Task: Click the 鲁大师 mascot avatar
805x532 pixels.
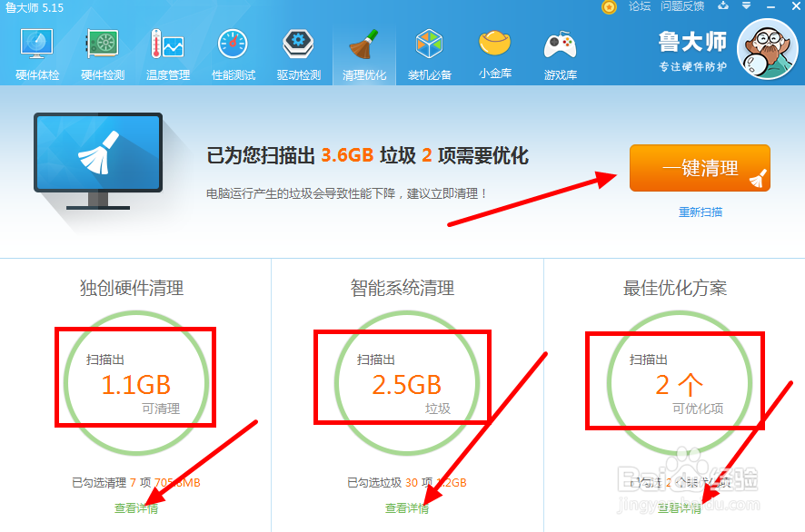Action: 768,49
